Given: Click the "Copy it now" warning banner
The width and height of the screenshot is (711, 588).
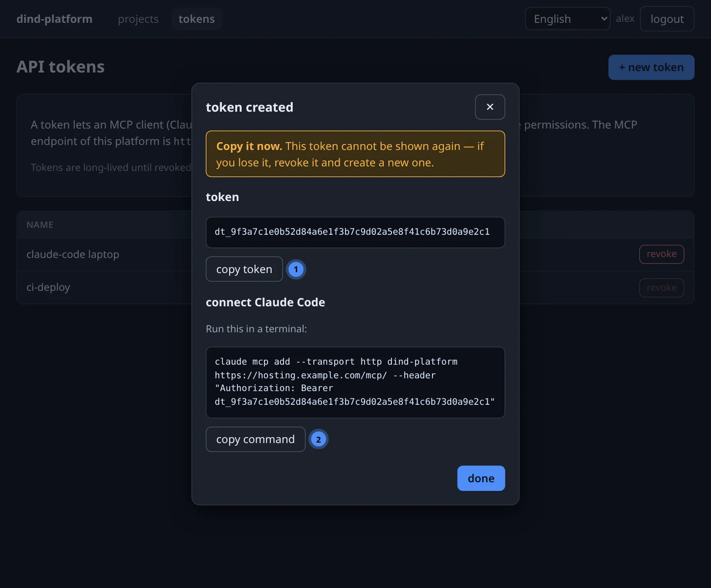Looking at the screenshot, I should point(355,154).
